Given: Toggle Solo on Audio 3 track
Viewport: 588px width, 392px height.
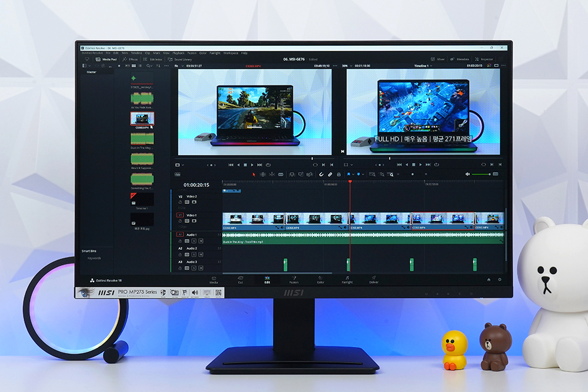Looking at the screenshot, I should (x=194, y=268).
